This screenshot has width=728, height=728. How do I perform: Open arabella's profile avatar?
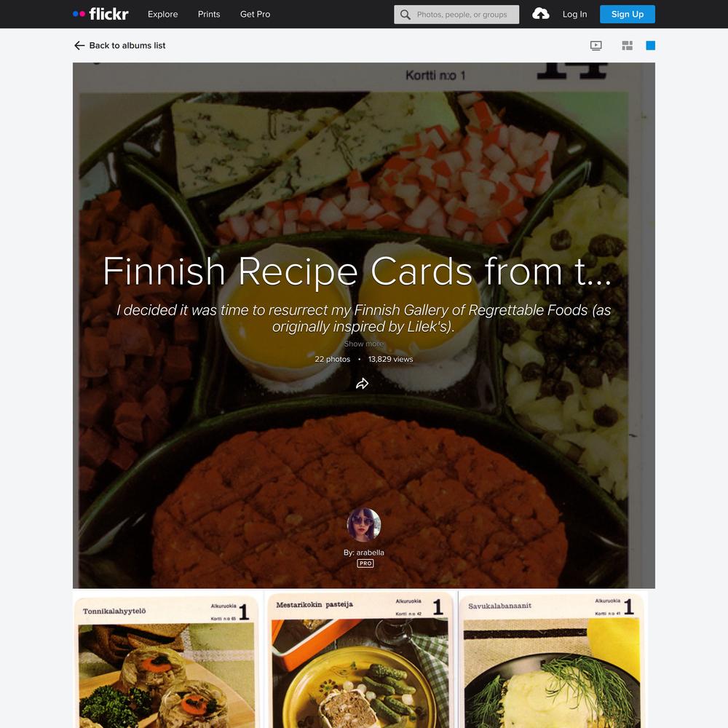pos(364,525)
